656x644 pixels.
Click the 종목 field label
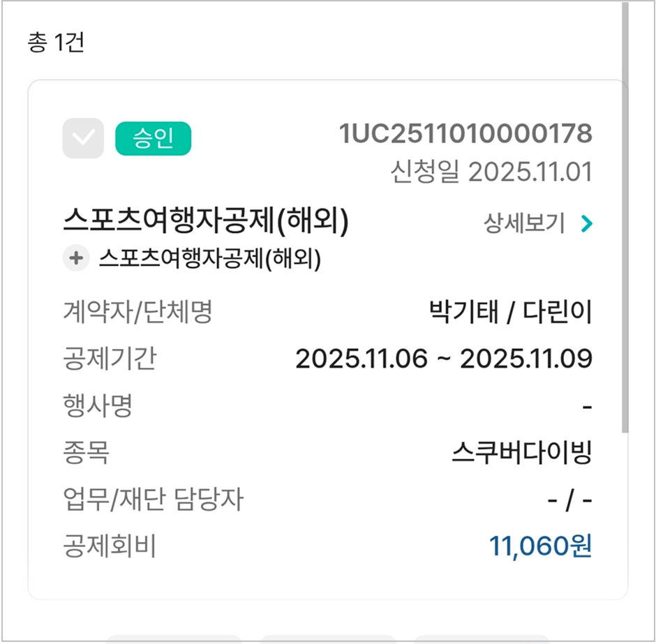86,453
